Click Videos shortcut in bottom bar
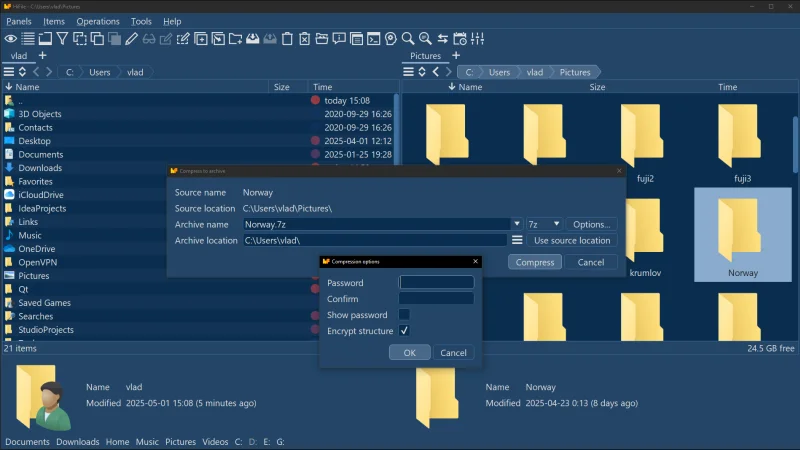The height and width of the screenshot is (450, 800). click(x=215, y=442)
